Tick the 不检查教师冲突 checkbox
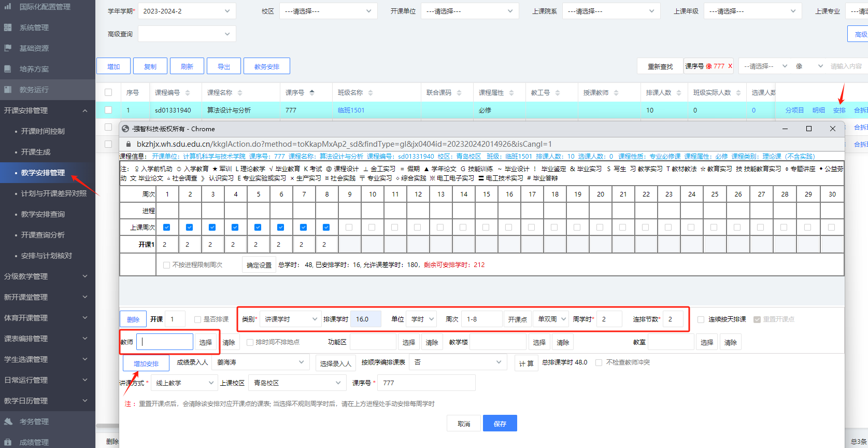Viewport: 868px width, 448px height. tap(599, 362)
